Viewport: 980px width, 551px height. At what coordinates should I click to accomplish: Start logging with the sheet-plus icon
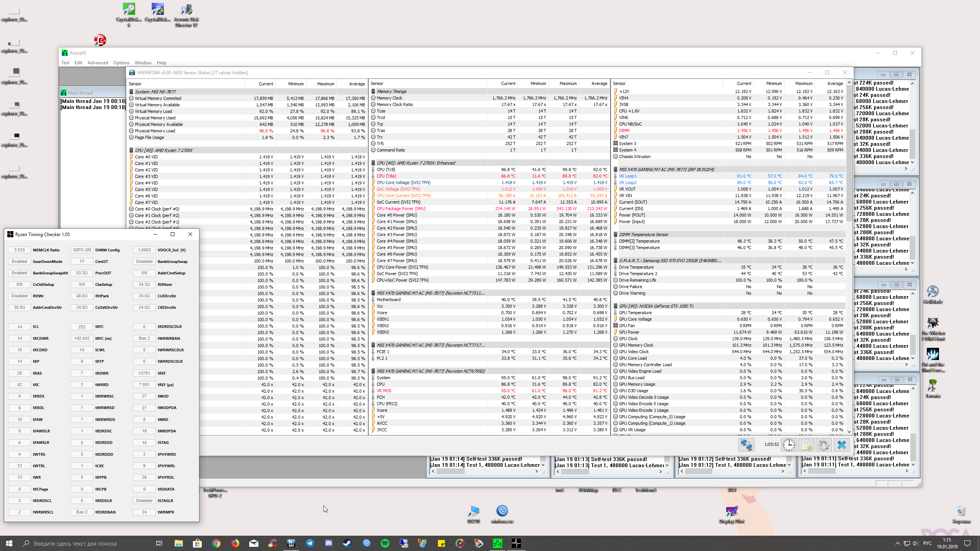[x=806, y=445]
